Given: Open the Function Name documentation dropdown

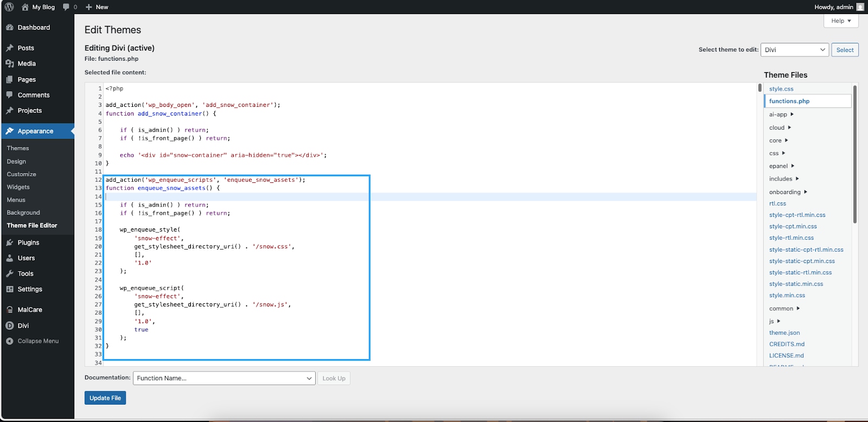Looking at the screenshot, I should (224, 378).
